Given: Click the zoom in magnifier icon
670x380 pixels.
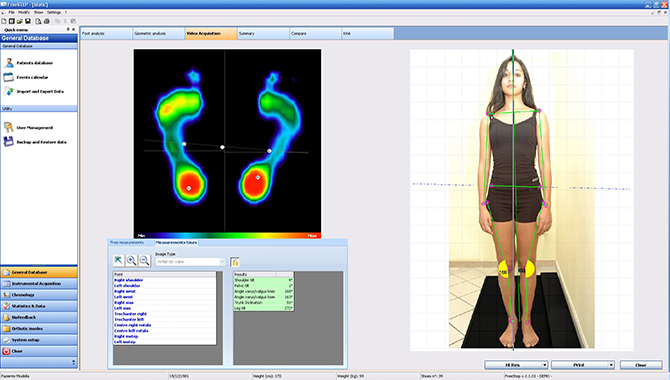Looking at the screenshot, I should 131,261.
